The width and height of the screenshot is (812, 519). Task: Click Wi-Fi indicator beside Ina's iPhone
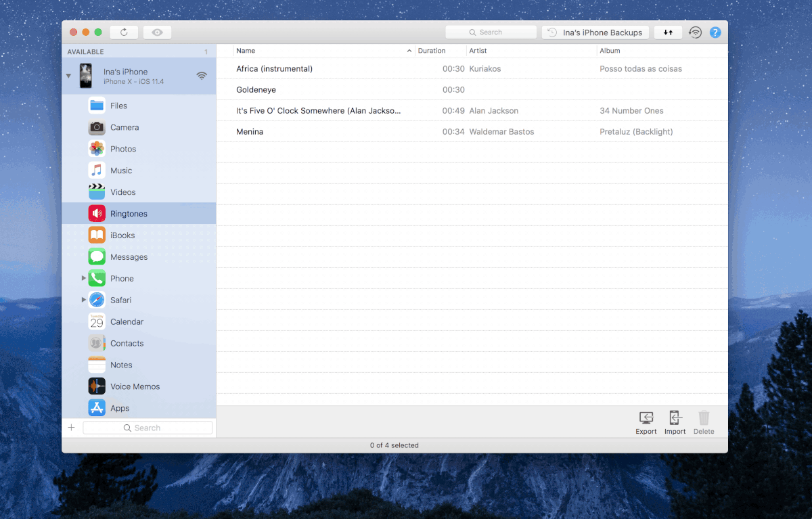click(x=202, y=76)
